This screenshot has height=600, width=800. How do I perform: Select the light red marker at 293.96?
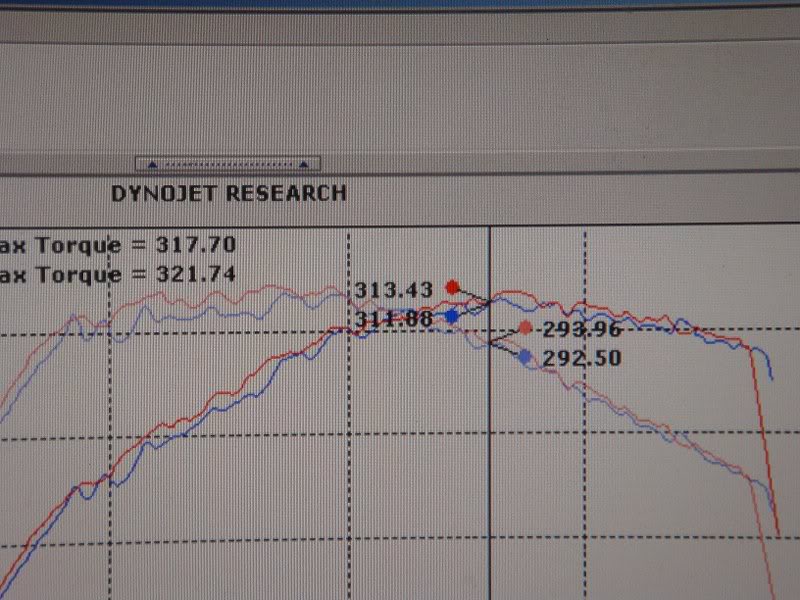pos(527,328)
